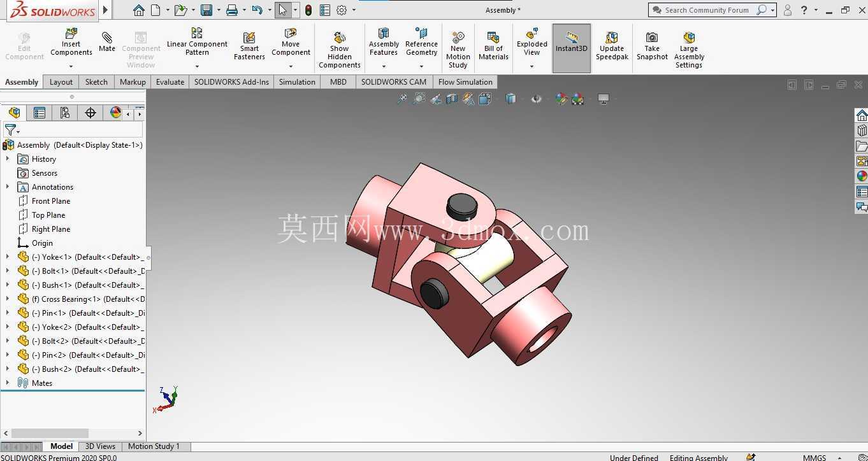Activate the Move Component tool

291,43
